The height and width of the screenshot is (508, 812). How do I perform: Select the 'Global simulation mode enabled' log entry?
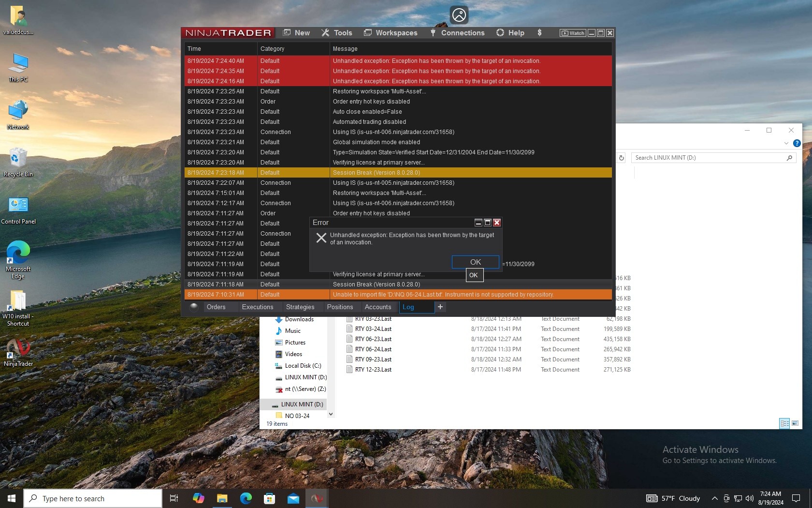398,142
